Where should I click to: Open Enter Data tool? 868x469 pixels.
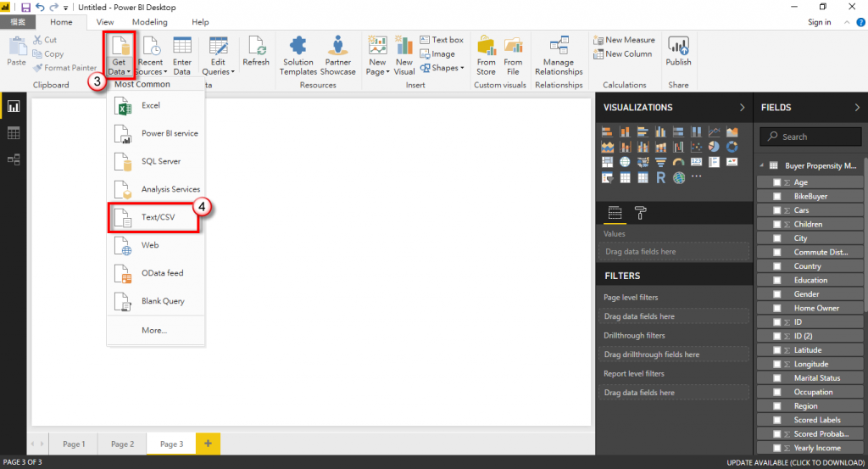click(x=181, y=55)
